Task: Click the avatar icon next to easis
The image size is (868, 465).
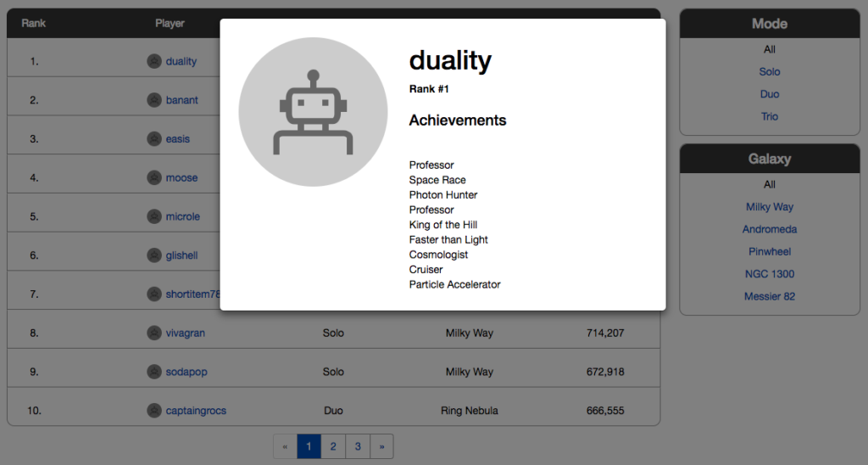Action: coord(153,139)
